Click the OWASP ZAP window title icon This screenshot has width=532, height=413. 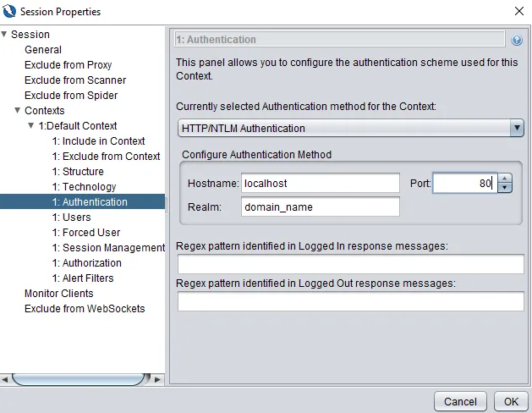[10, 12]
